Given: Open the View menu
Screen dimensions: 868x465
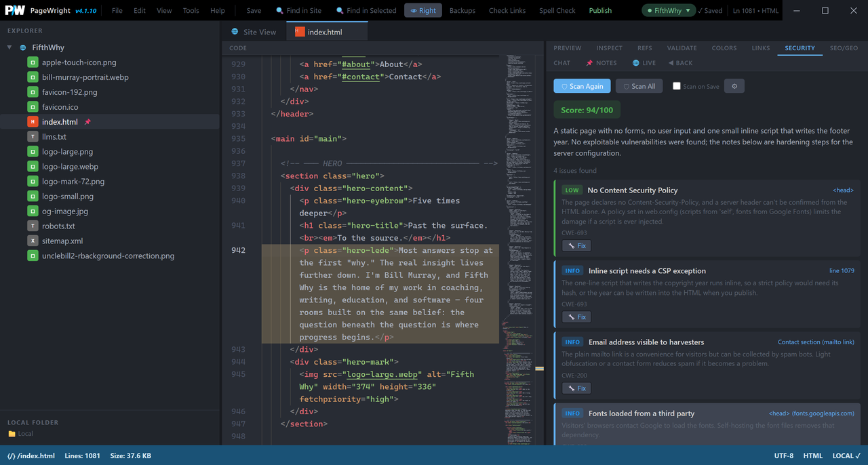Looking at the screenshot, I should 164,11.
